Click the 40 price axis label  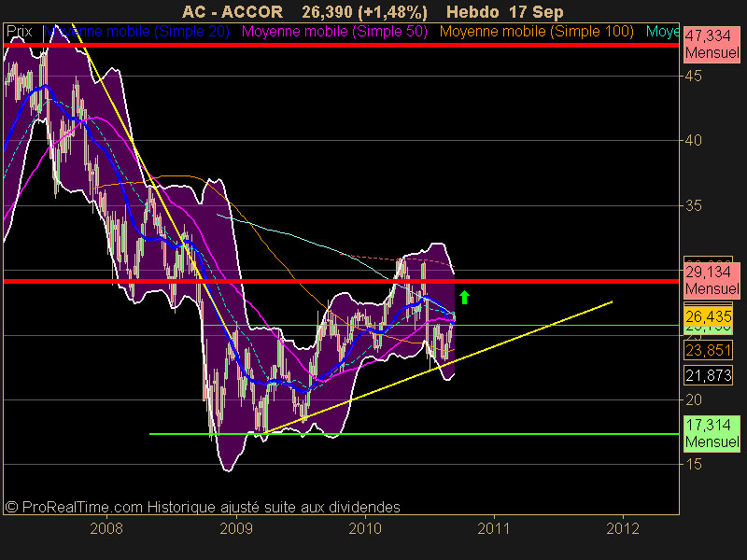point(693,141)
